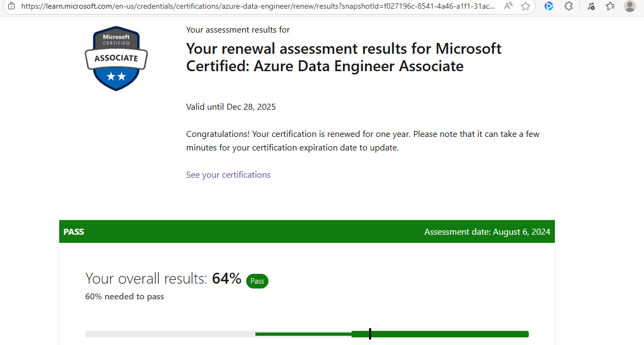644x345 pixels.
Task: Click the 60% needed to pass text
Action: (124, 297)
